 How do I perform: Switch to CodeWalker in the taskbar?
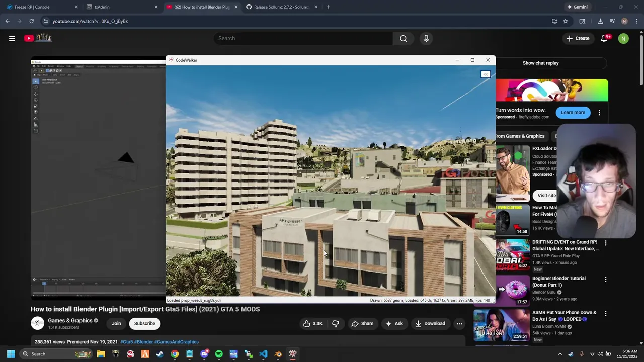(x=293, y=354)
